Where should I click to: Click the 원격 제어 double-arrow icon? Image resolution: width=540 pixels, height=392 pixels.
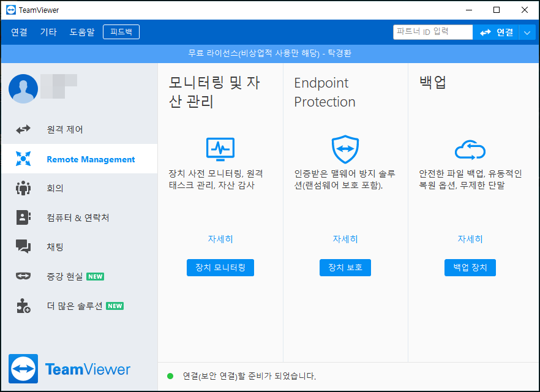pos(23,129)
